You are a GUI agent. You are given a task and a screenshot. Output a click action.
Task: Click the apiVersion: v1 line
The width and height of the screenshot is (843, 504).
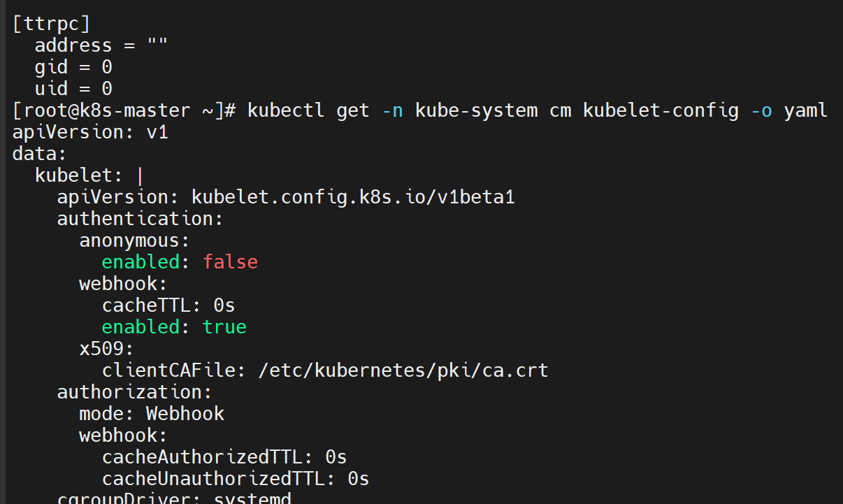point(90,132)
